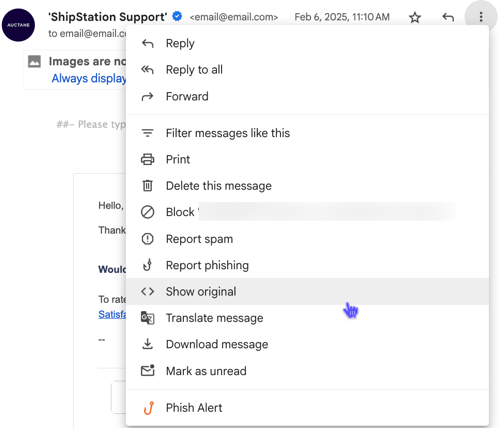This screenshot has height=428, width=500.
Task: Open the three-dot More options menu
Action: (x=481, y=17)
